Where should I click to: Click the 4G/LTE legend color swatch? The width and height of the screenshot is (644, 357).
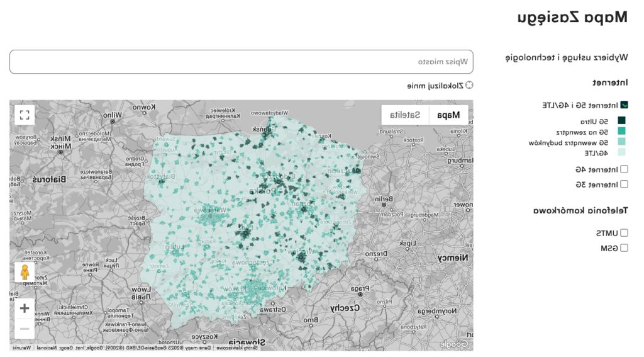coord(621,152)
